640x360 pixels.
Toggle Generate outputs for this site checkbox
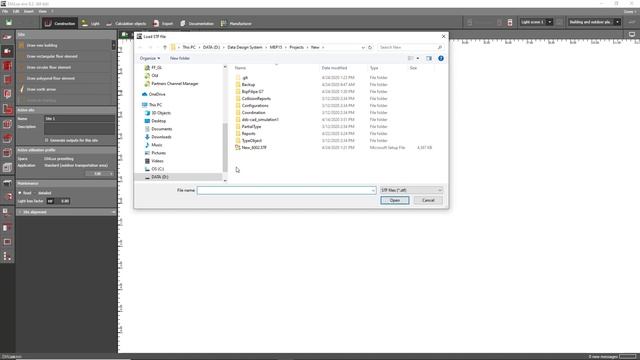pos(47,140)
